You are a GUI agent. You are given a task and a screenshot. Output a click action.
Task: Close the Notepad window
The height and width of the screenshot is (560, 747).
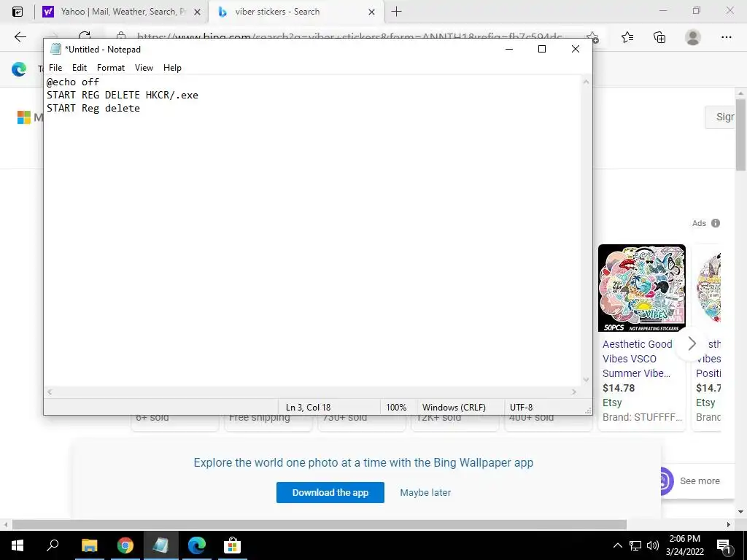coord(576,49)
